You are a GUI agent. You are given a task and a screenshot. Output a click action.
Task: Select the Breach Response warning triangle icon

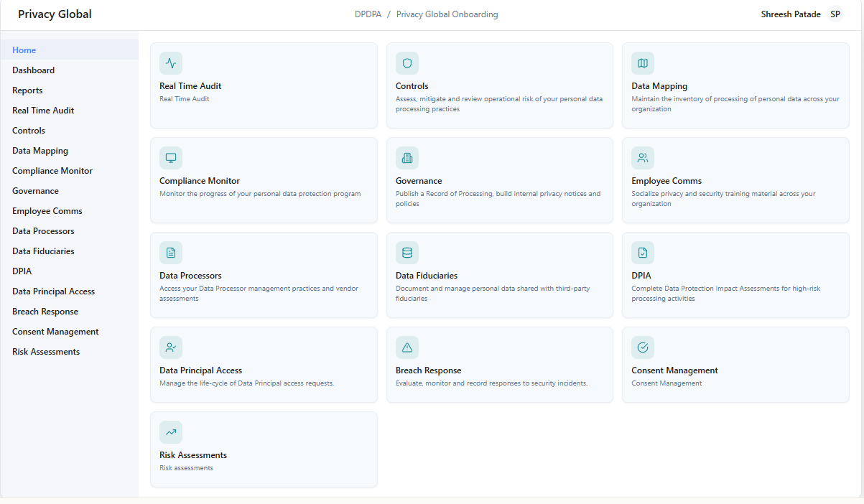(x=407, y=347)
